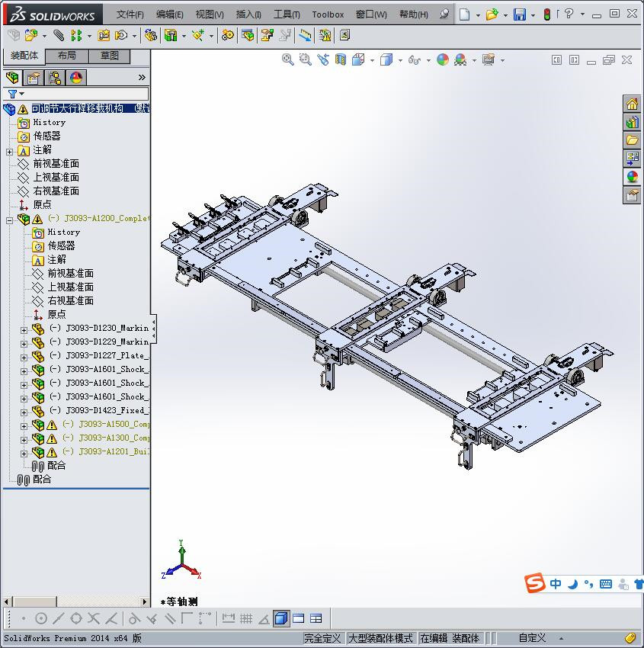Click the Zoom to Area icon
The height and width of the screenshot is (648, 644).
click(x=305, y=60)
